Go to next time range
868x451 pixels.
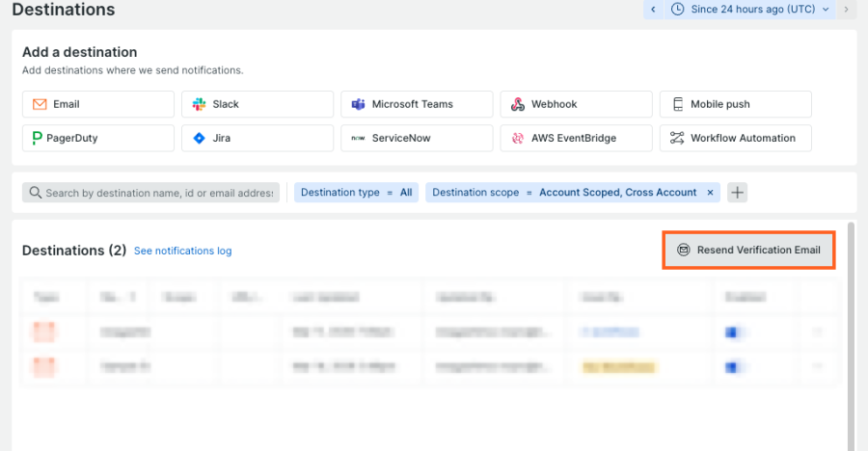pyautogui.click(x=847, y=10)
